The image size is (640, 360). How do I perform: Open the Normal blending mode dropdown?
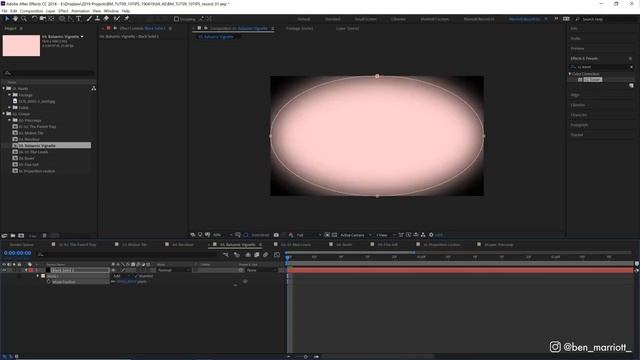click(173, 270)
